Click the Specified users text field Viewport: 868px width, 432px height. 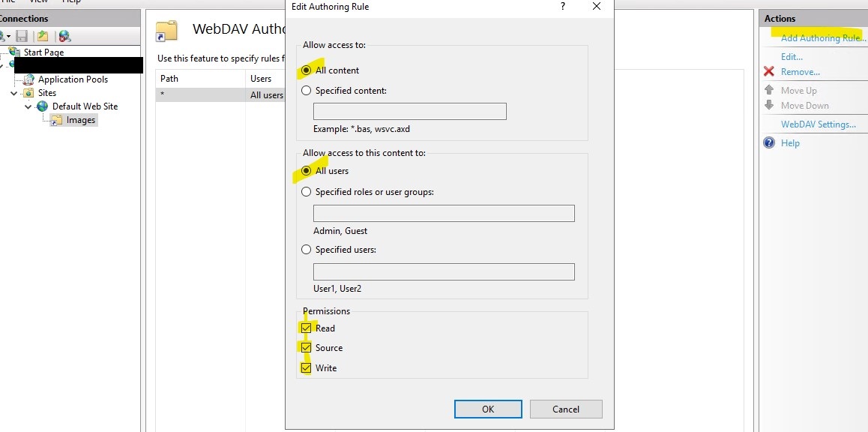pos(444,272)
